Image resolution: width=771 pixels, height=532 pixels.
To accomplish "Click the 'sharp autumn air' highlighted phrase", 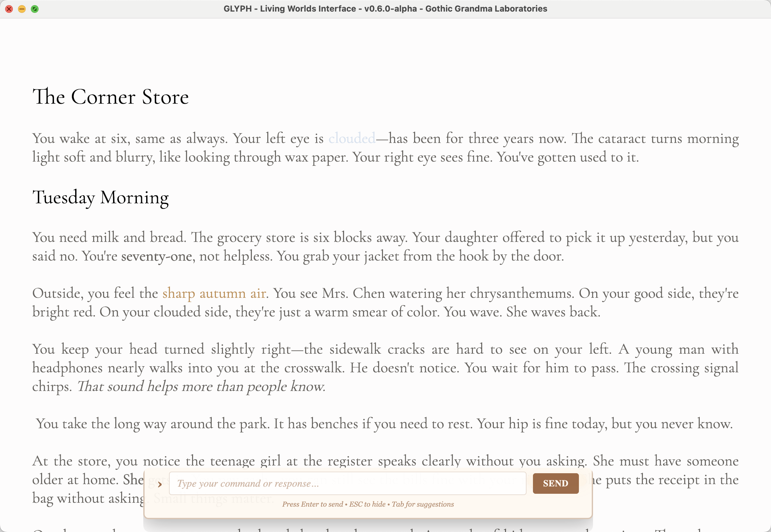I will (214, 294).
